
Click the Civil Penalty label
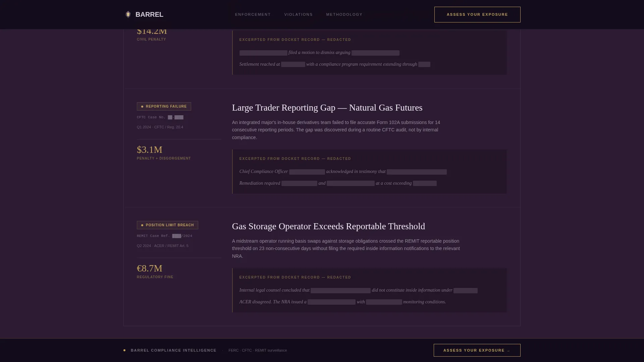coord(151,39)
